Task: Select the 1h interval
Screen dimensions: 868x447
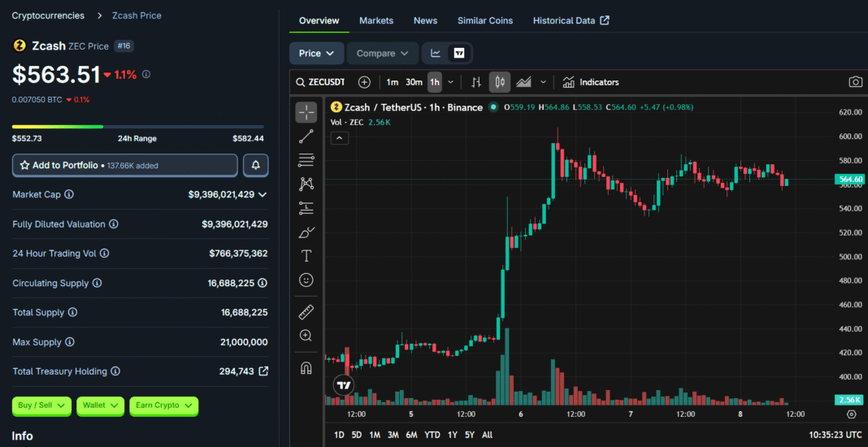Action: point(435,82)
